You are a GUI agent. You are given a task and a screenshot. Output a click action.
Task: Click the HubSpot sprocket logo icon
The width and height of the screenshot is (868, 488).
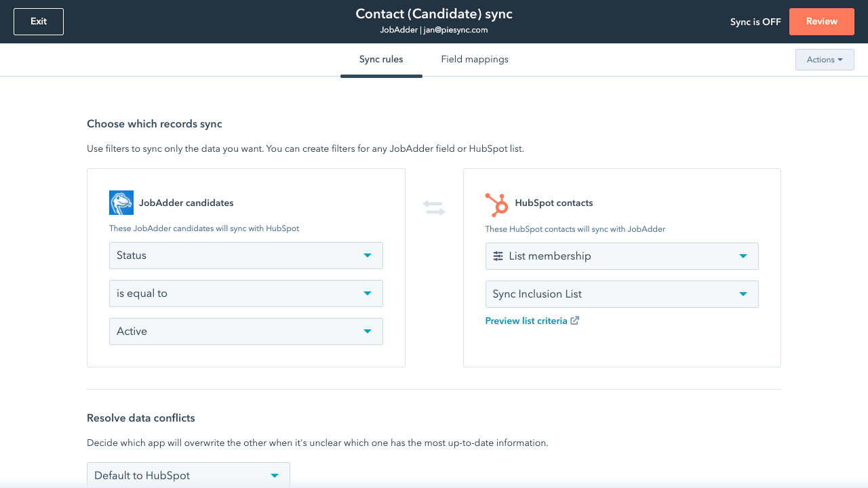[496, 203]
